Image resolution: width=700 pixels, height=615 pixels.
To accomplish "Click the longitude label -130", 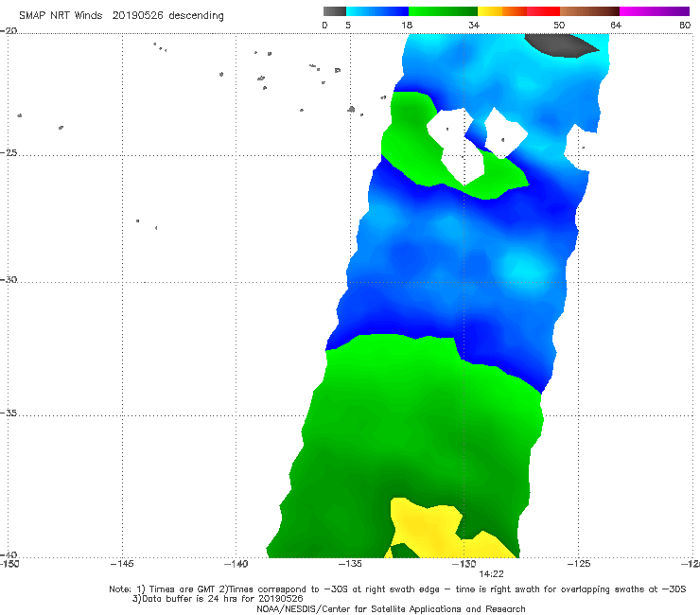I will coord(464,564).
